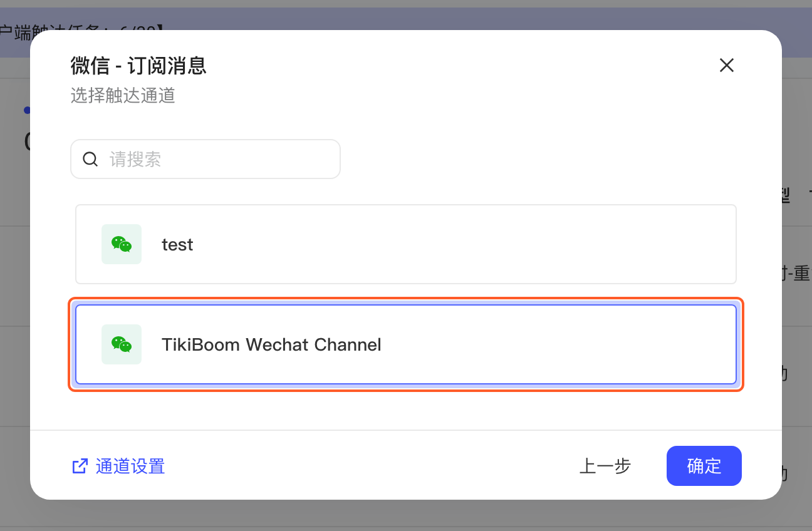This screenshot has height=531, width=812.
Task: Click the dialog title 微信 - 订阅消息
Action: pos(138,65)
